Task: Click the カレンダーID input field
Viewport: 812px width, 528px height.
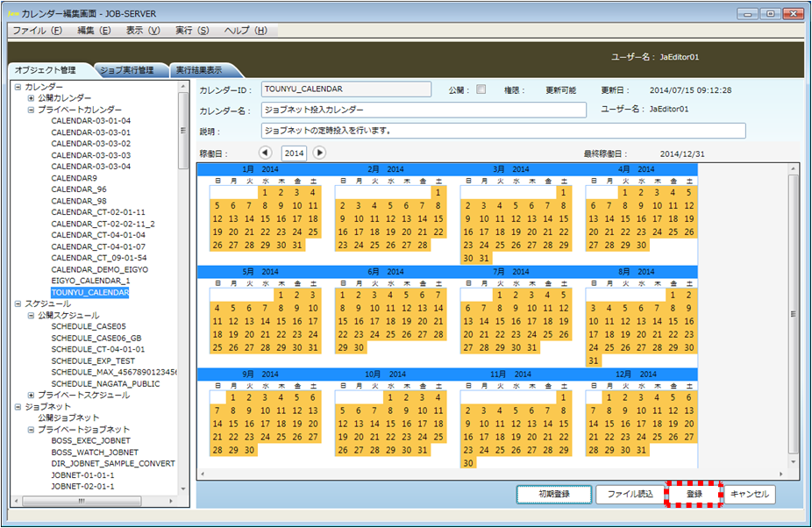Action: pos(345,89)
